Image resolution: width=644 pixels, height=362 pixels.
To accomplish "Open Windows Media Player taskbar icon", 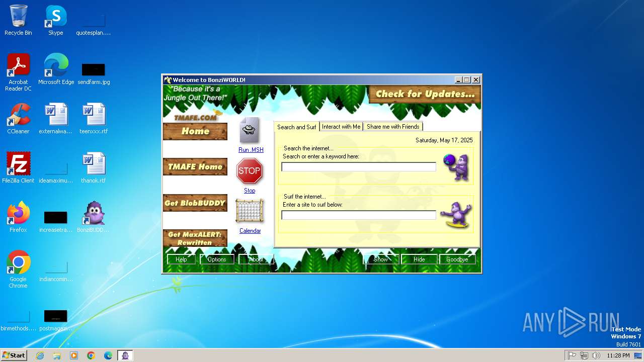I will (x=74, y=355).
